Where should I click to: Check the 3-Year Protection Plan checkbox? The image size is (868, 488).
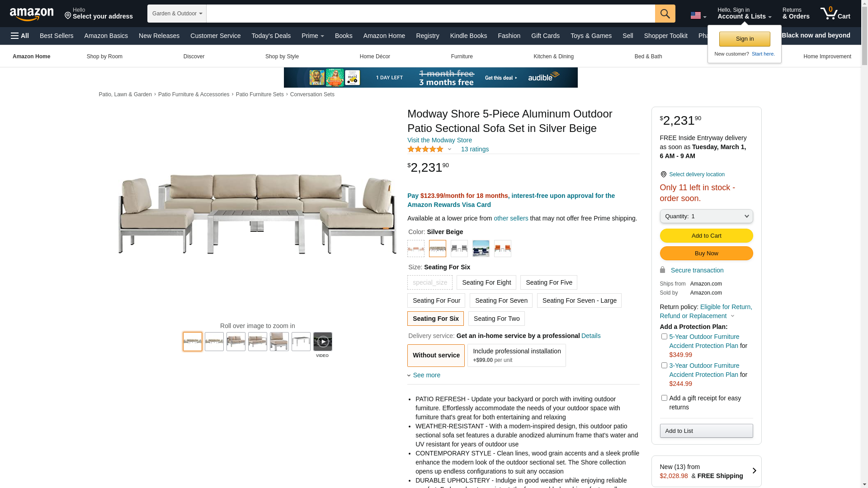pyautogui.click(x=664, y=366)
